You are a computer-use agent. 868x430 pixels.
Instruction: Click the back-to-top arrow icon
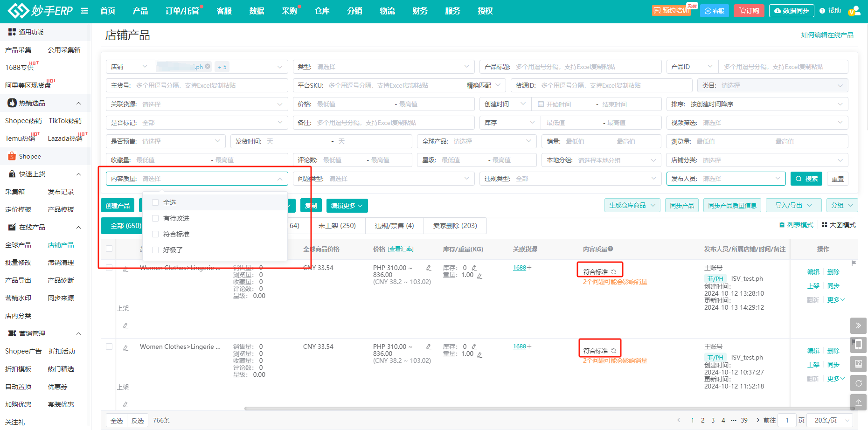tap(858, 402)
